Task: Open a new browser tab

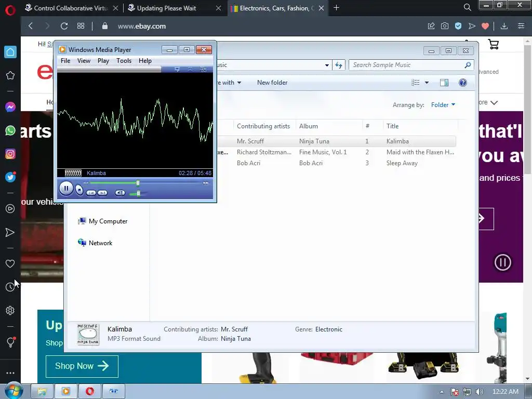Action: point(336,7)
